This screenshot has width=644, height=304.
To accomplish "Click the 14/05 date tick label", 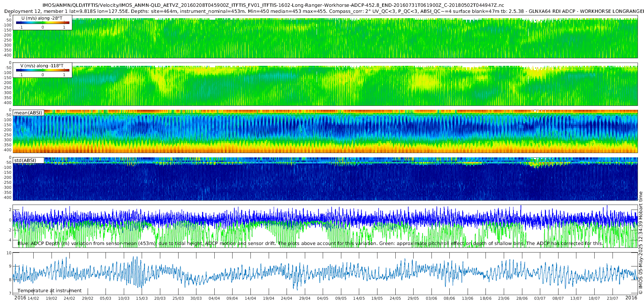I will tap(359, 298).
